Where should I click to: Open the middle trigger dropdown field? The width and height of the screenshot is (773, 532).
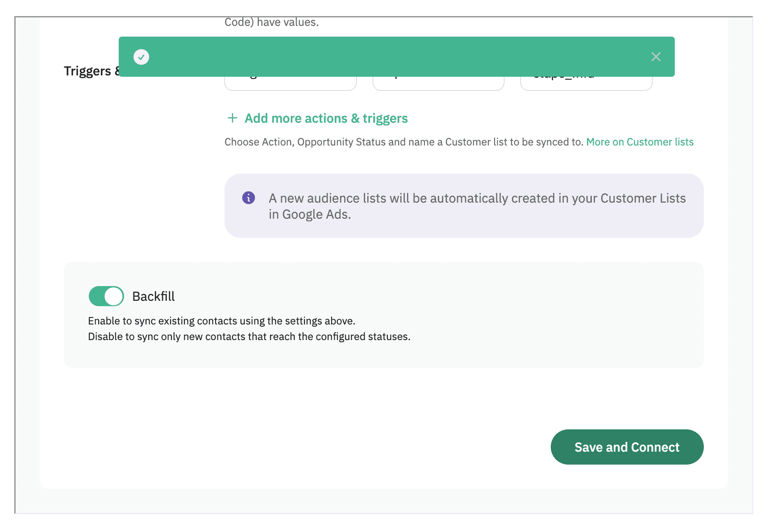pos(438,83)
